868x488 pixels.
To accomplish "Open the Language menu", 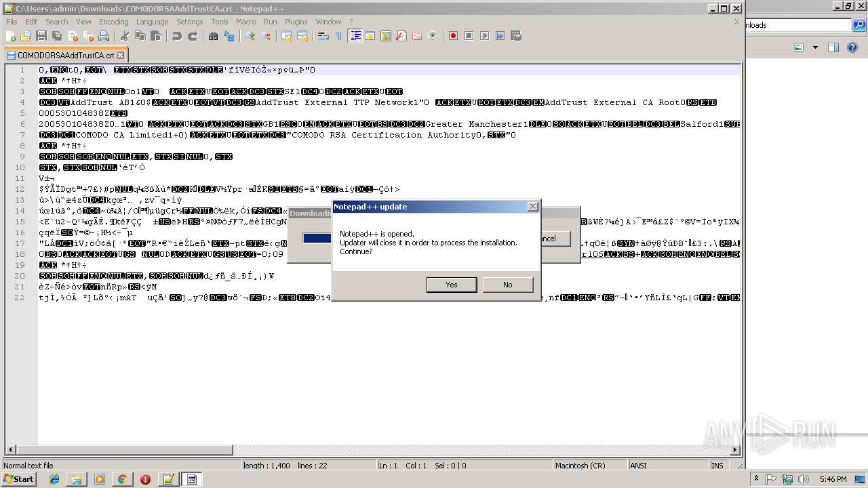I will click(152, 22).
